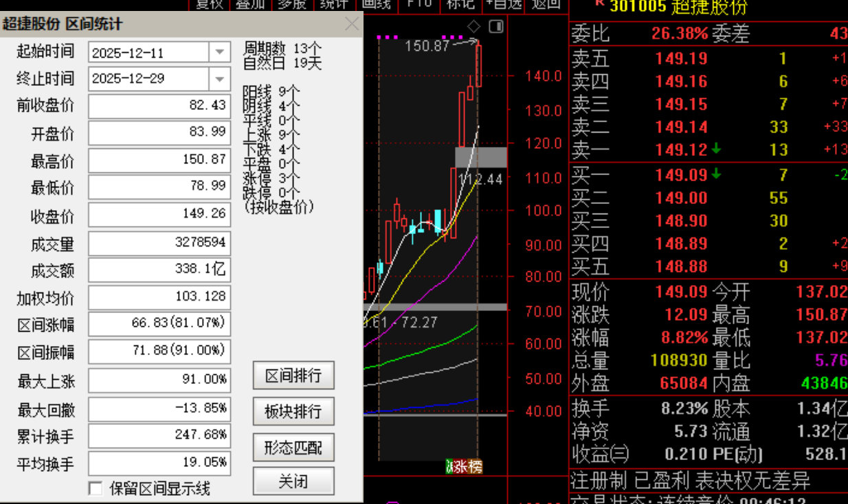Click the 112.44 price label on chart
Image resolution: width=848 pixels, height=504 pixels.
point(480,179)
